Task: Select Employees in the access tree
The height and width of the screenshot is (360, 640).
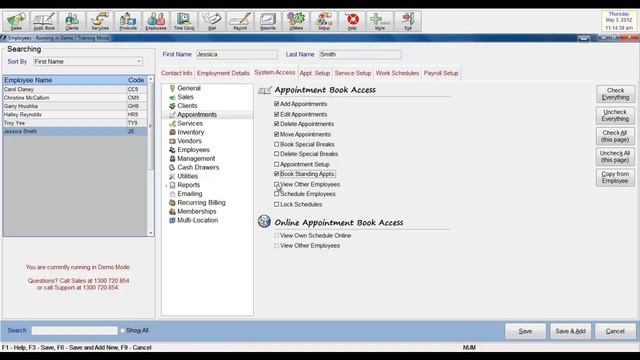Action: click(193, 150)
